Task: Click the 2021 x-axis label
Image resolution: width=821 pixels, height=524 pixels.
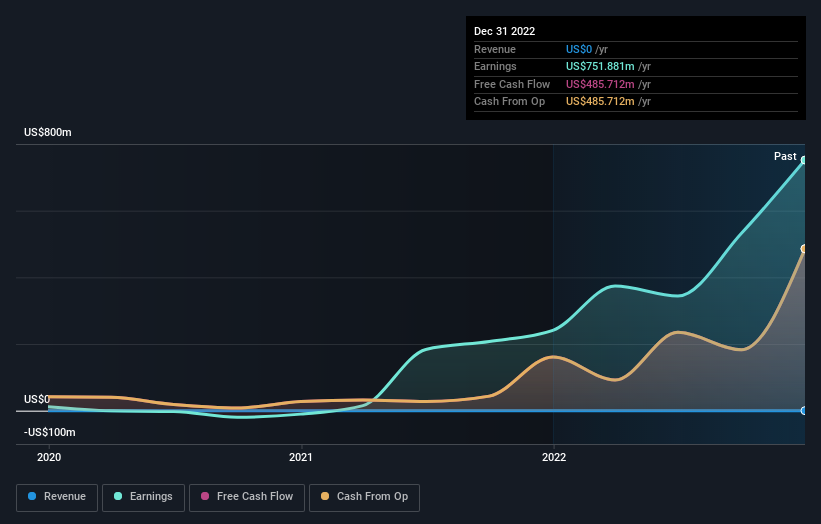Action: tap(301, 457)
